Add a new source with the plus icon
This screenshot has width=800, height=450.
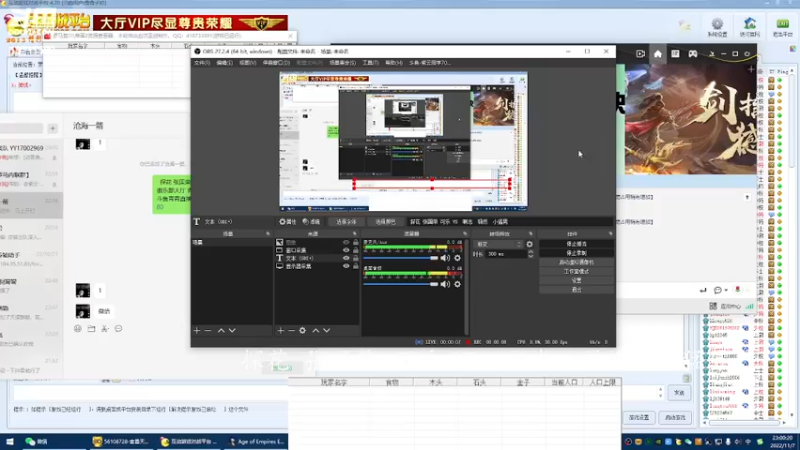280,331
